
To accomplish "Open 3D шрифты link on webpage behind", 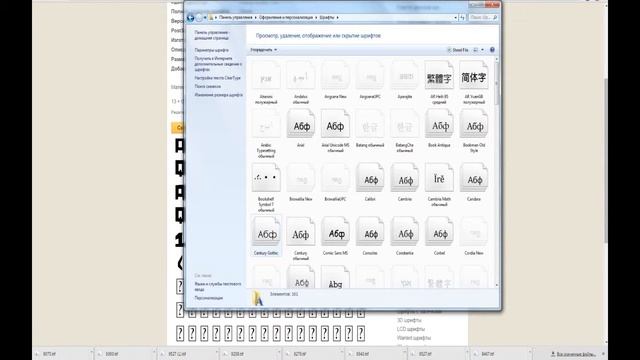I will click(409, 320).
